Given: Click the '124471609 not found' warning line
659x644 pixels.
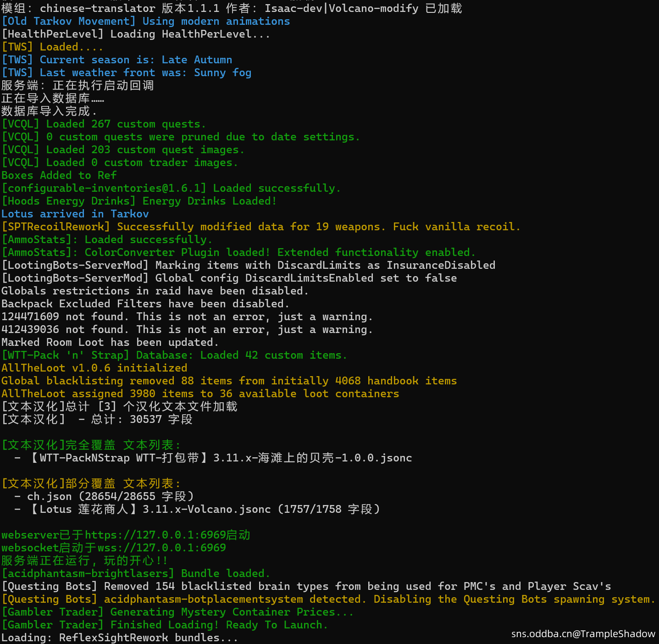Looking at the screenshot, I should 187,317.
